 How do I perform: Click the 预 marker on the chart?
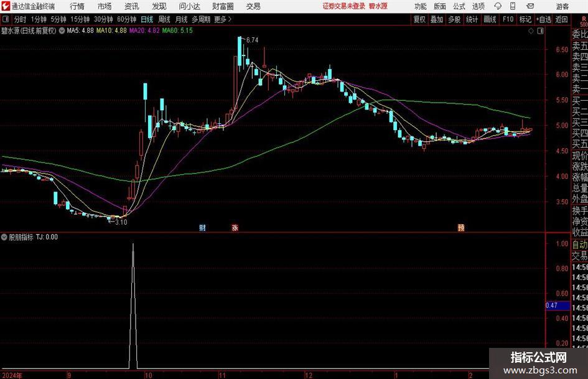pyautogui.click(x=461, y=227)
